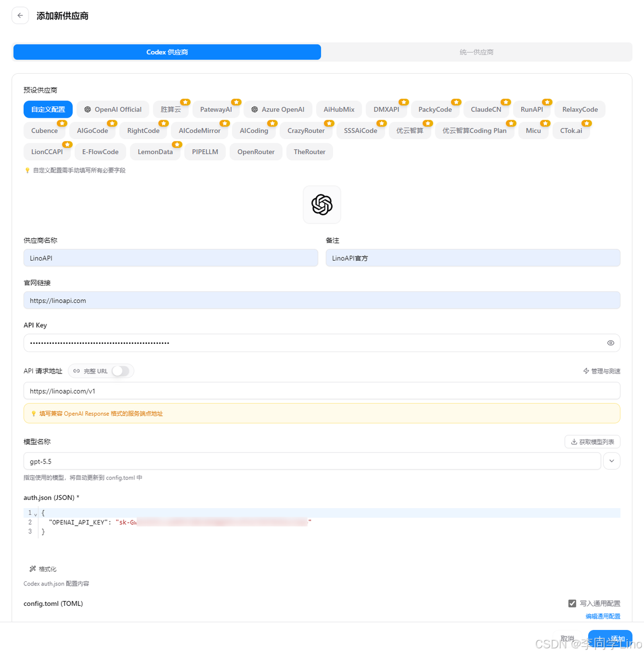Select the Codex 供应商 tab
The height and width of the screenshot is (655, 644).
pyautogui.click(x=167, y=52)
